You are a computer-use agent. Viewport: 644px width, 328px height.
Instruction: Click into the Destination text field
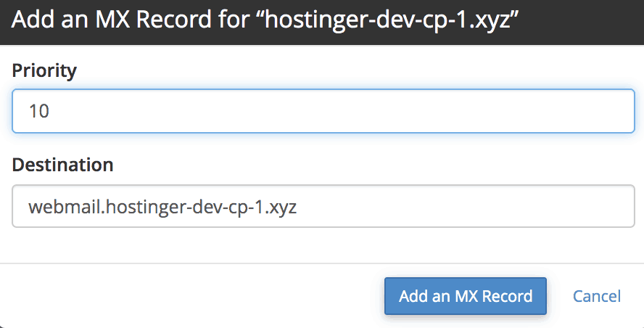pos(323,207)
